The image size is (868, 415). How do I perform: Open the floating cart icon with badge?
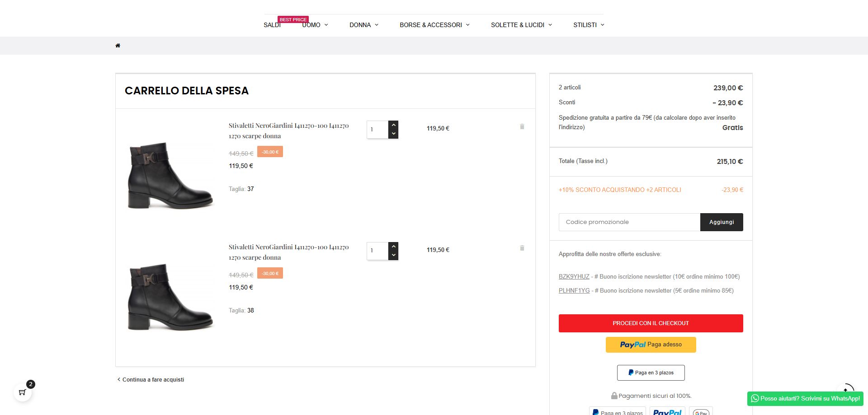(22, 392)
